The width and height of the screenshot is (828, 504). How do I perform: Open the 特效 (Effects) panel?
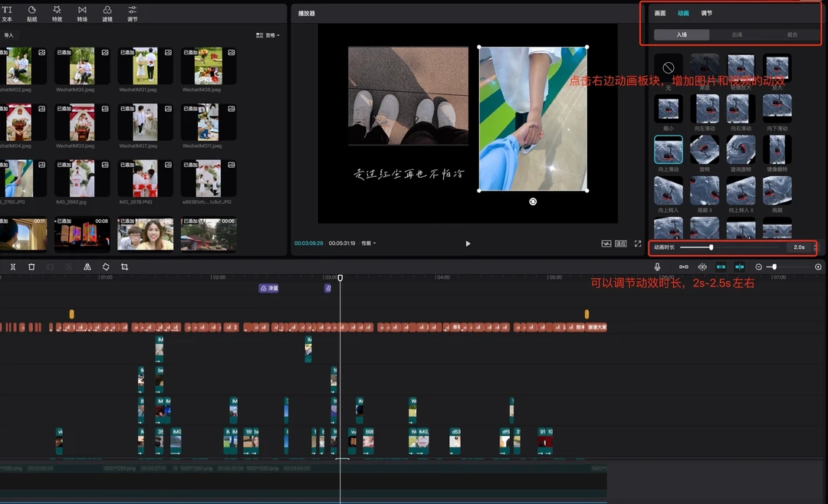(x=57, y=13)
